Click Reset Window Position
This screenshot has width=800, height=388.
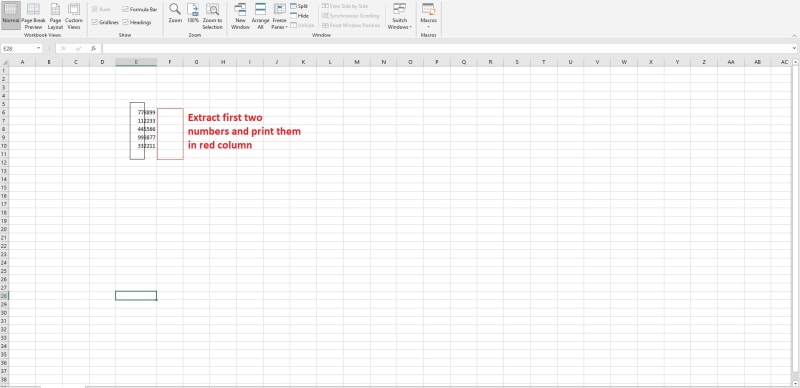coord(351,25)
